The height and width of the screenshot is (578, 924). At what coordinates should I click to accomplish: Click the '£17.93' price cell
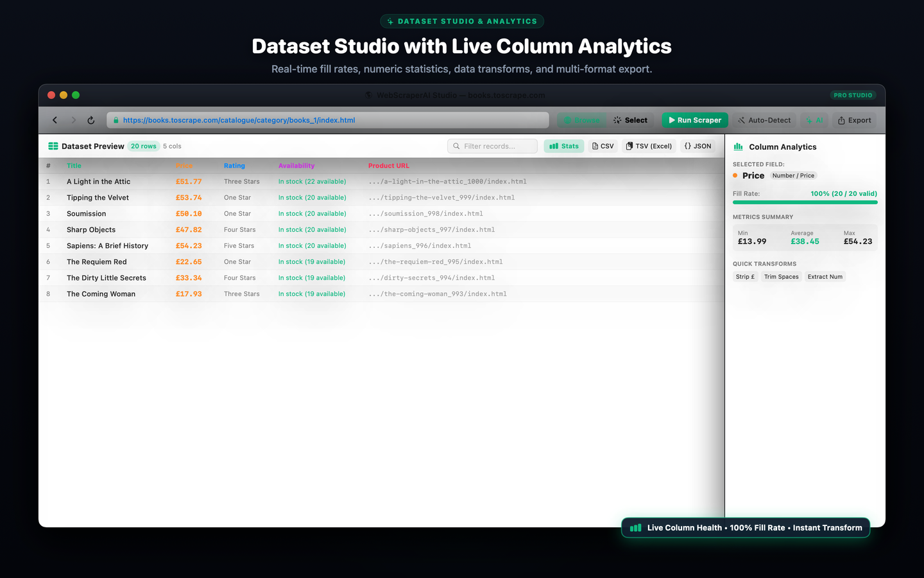pos(189,294)
